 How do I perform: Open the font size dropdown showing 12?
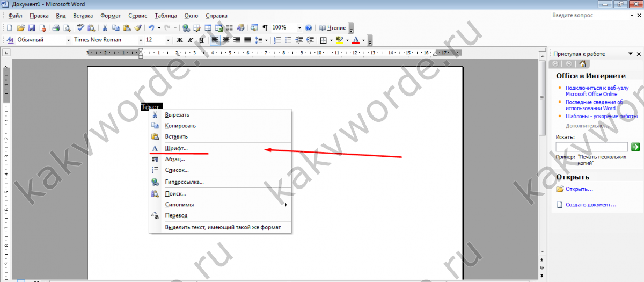168,40
